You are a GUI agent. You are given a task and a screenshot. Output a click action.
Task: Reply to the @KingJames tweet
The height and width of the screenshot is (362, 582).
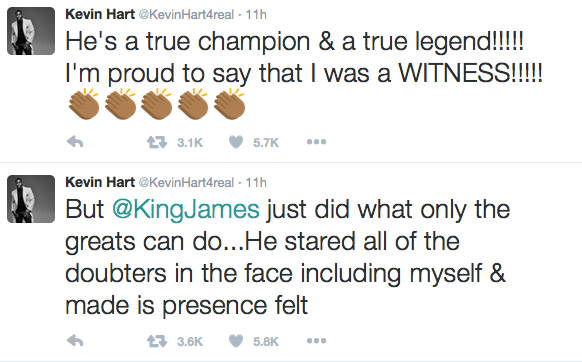coord(75,340)
